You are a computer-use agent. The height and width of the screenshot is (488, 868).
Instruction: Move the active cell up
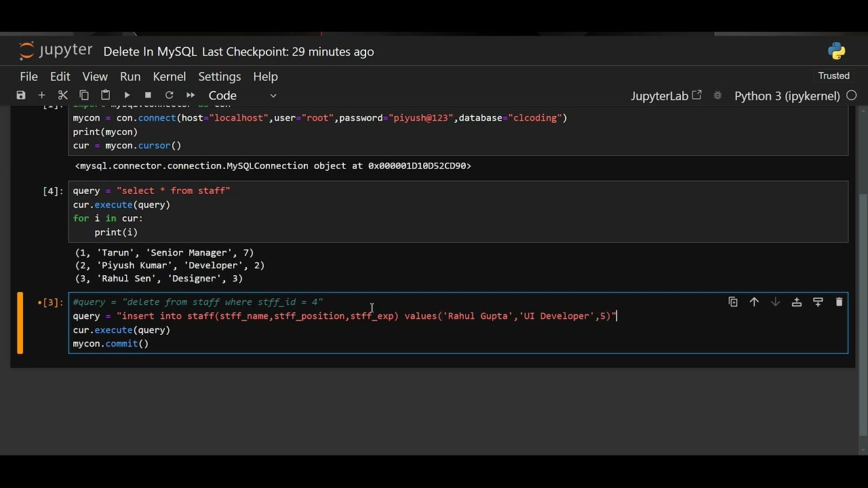point(754,302)
